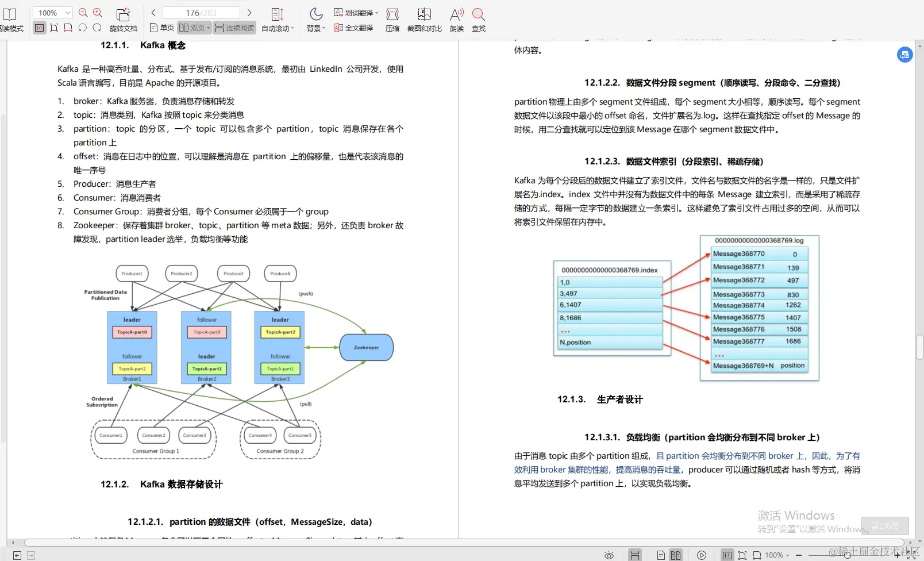
Task: Open the 100% zoom level dropdown
Action: (52, 12)
